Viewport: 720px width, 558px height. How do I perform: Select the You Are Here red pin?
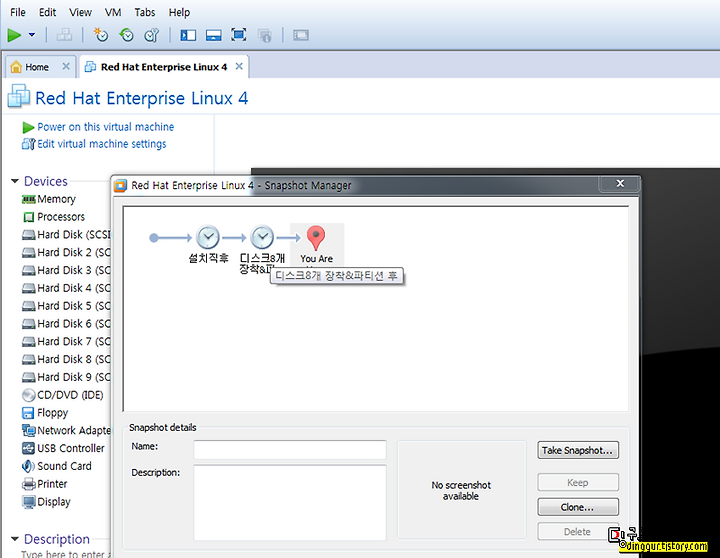click(316, 238)
